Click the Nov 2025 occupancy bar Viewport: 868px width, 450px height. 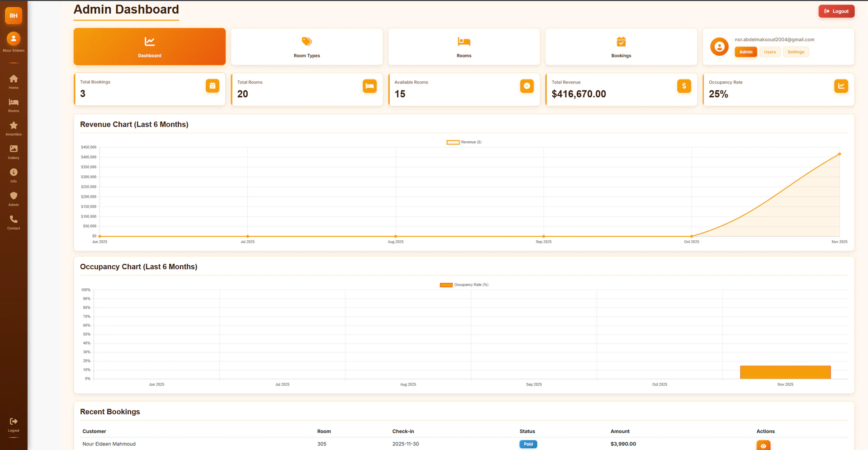(785, 372)
